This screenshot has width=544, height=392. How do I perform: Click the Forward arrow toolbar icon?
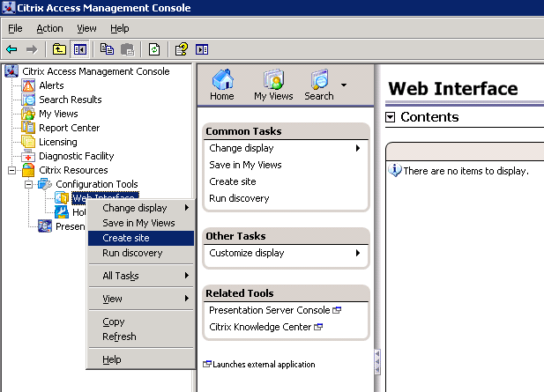[x=32, y=49]
